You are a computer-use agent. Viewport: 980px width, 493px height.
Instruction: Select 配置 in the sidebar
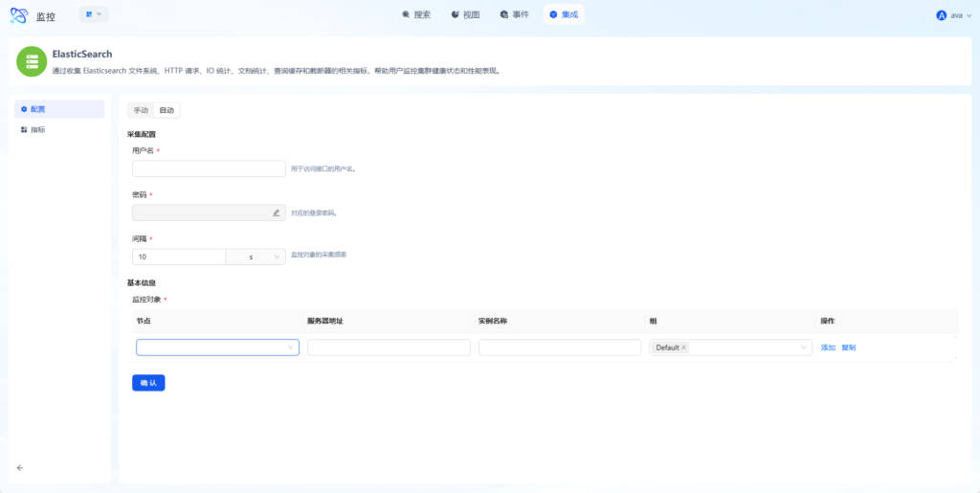[x=59, y=109]
